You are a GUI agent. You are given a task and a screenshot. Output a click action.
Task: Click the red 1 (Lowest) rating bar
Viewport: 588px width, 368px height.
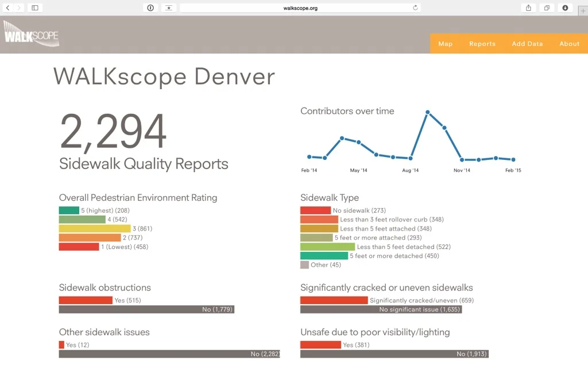(79, 247)
